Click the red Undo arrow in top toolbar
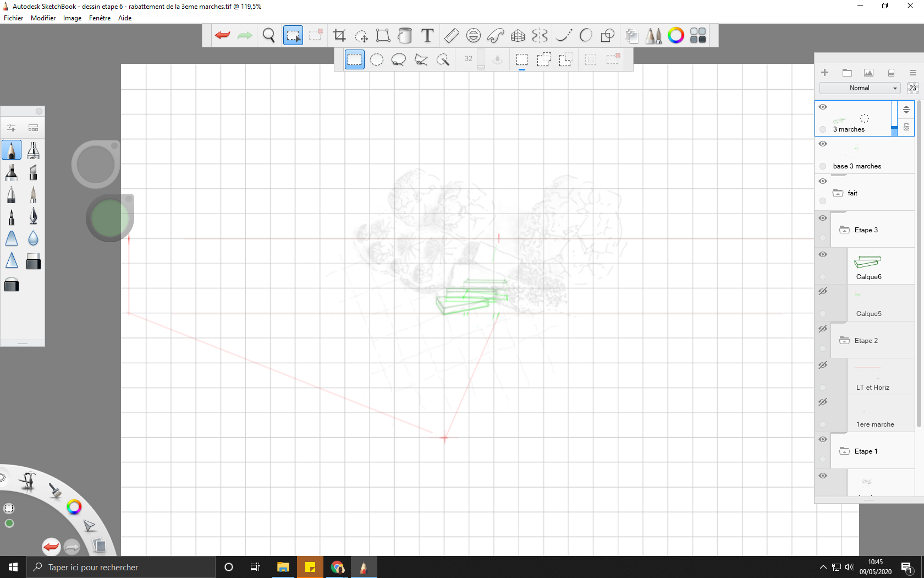This screenshot has width=924, height=578. point(222,36)
